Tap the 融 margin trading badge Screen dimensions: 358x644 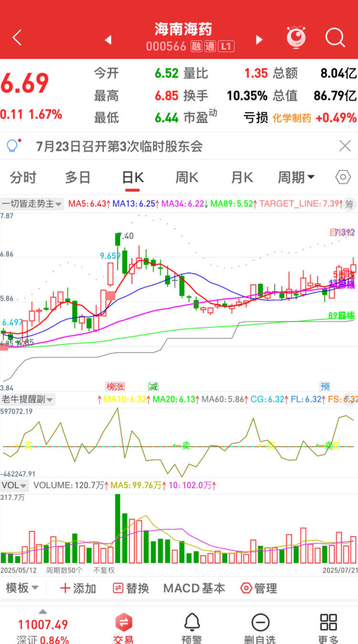point(196,46)
